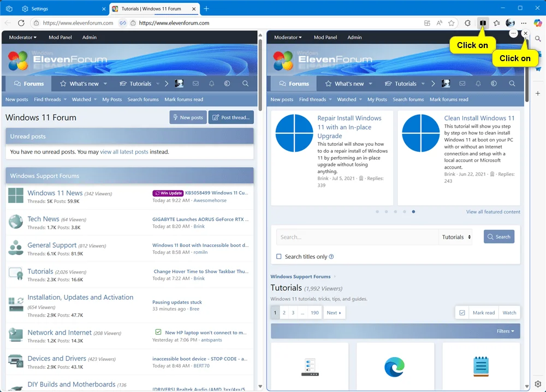Click the right pane vertical scrollbar
546x392 pixels.
point(527,70)
